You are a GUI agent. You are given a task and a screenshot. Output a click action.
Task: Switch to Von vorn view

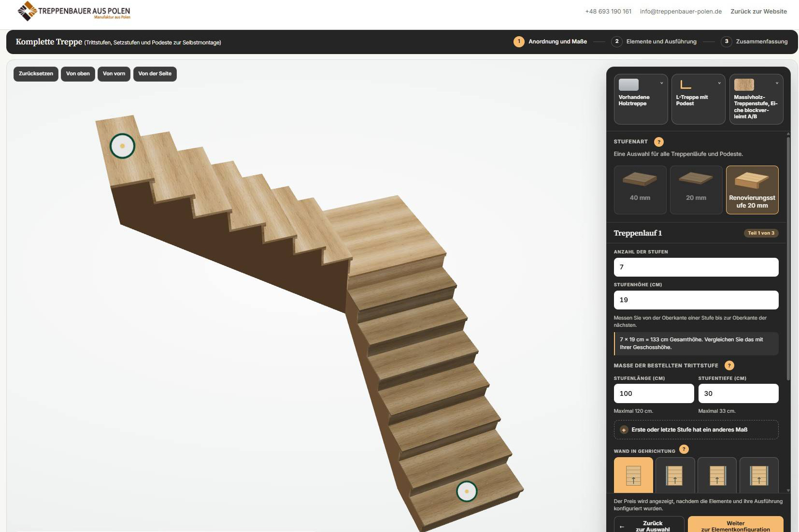[x=114, y=74]
